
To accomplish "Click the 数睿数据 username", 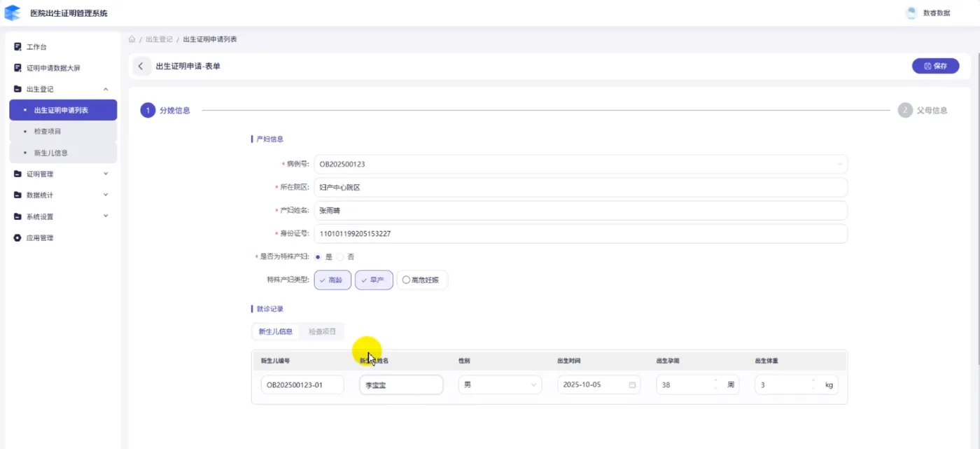I will click(x=937, y=13).
